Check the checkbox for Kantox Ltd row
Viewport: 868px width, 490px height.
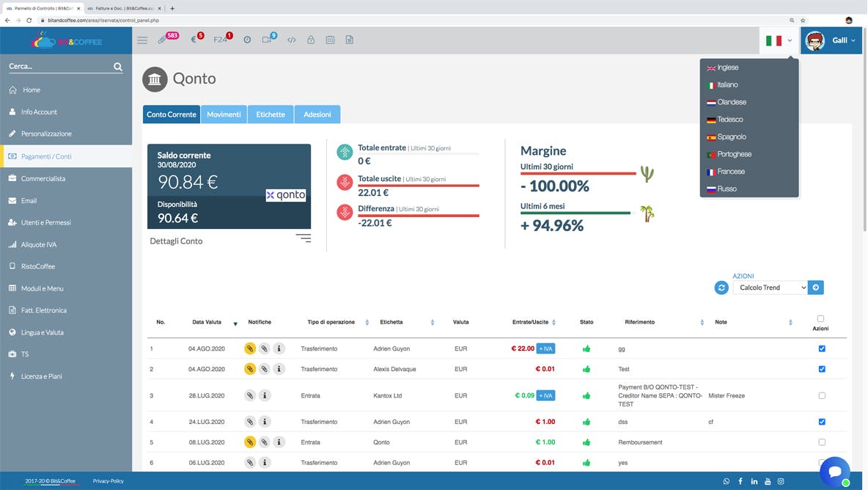822,395
